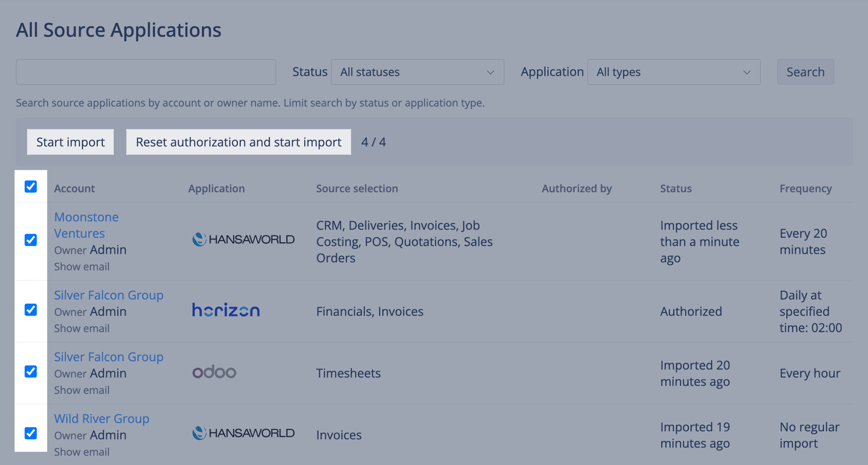Show email in the Odoo Timesheets row
The width and height of the screenshot is (868, 465).
click(82, 390)
